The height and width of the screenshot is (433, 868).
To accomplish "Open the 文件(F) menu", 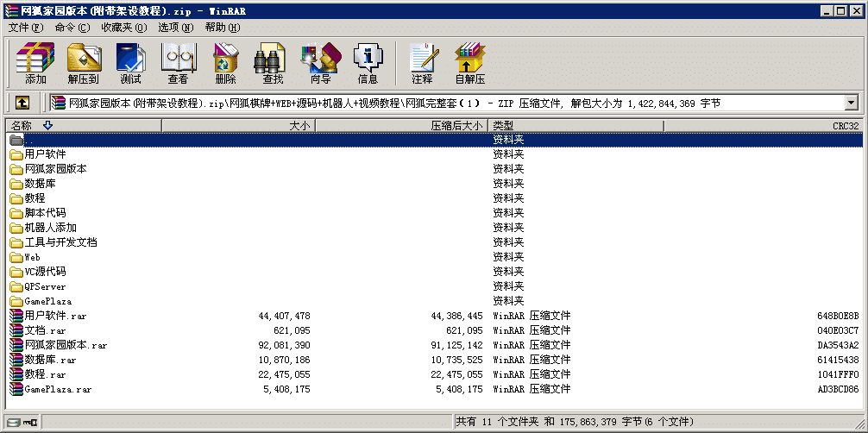I will [26, 27].
